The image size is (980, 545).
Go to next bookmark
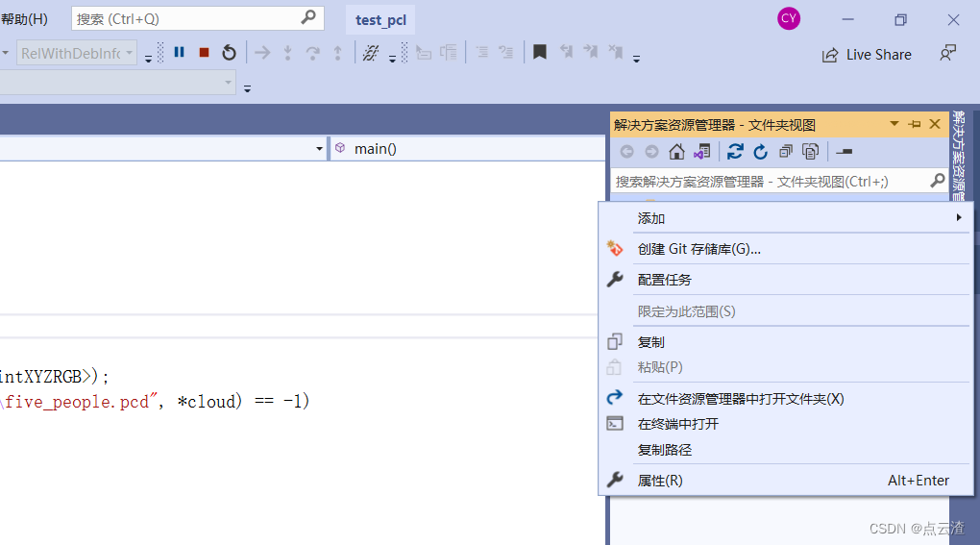[x=591, y=52]
